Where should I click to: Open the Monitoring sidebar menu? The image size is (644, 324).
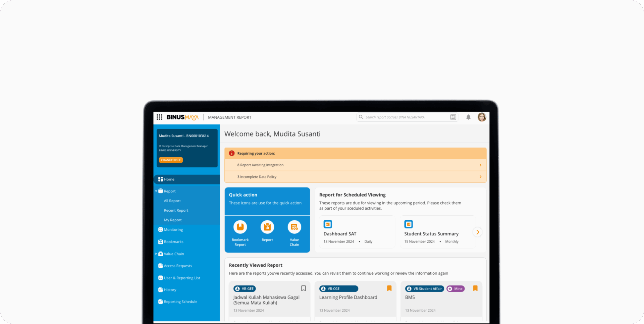[x=173, y=230]
